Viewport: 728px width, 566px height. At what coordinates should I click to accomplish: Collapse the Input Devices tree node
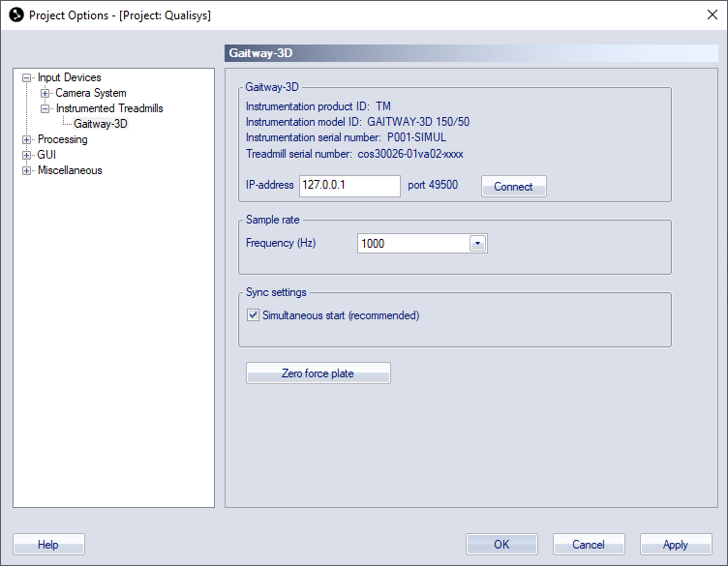coord(26,78)
